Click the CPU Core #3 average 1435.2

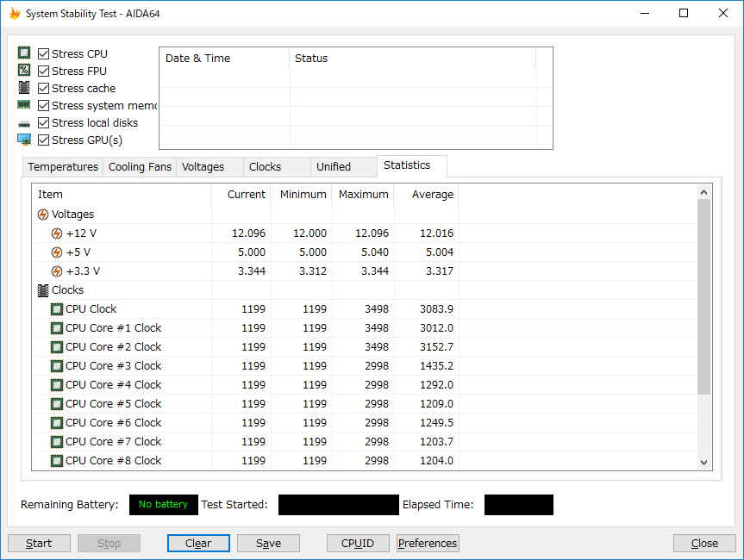436,366
